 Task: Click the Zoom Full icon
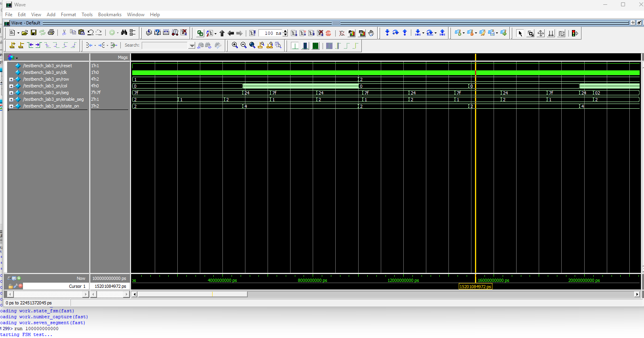[252, 45]
